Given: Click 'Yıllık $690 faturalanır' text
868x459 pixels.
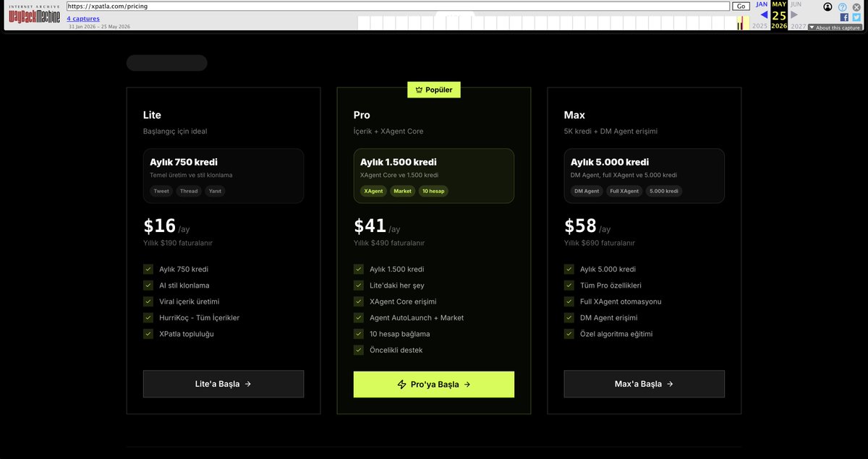Looking at the screenshot, I should point(600,243).
